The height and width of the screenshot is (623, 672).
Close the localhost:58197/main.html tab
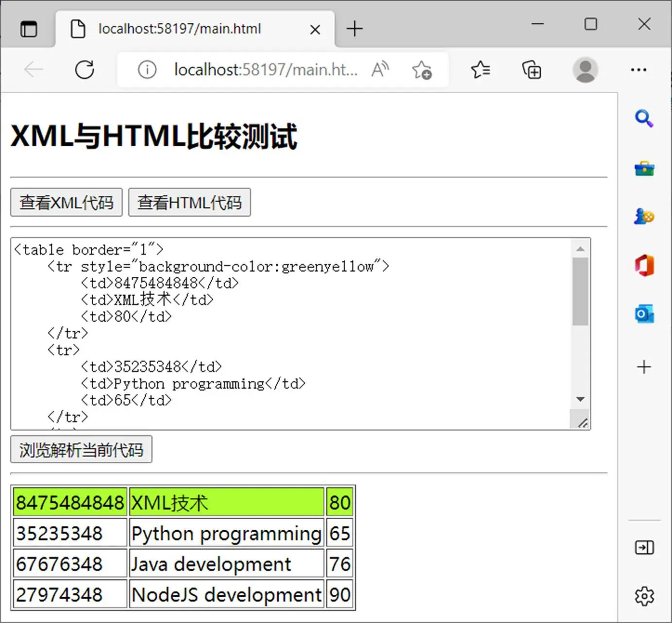315,30
